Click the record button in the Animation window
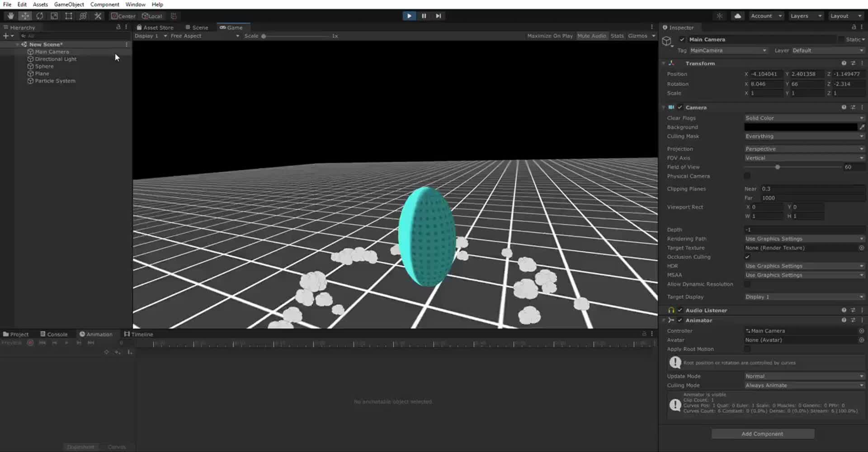The width and height of the screenshot is (868, 452). pyautogui.click(x=30, y=343)
